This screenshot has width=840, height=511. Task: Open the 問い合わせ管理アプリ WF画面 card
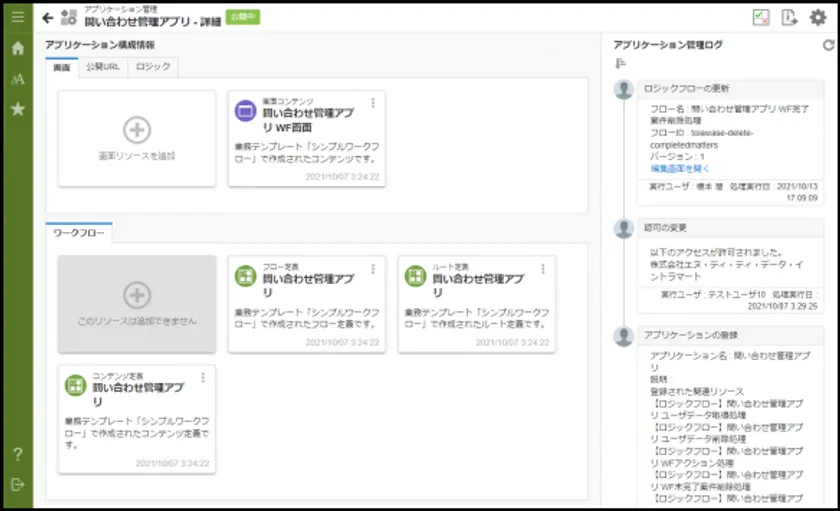[306, 130]
